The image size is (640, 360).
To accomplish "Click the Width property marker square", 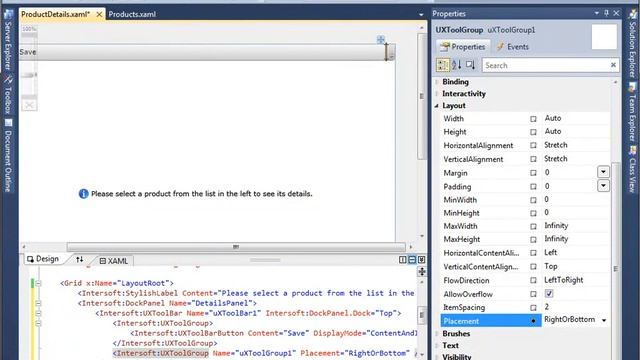I will point(533,119).
